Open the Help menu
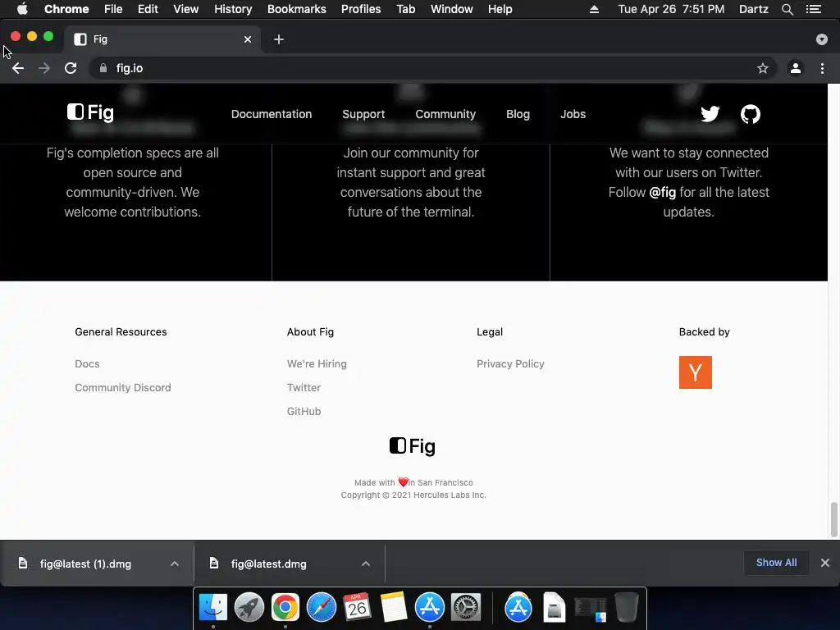 point(500,9)
